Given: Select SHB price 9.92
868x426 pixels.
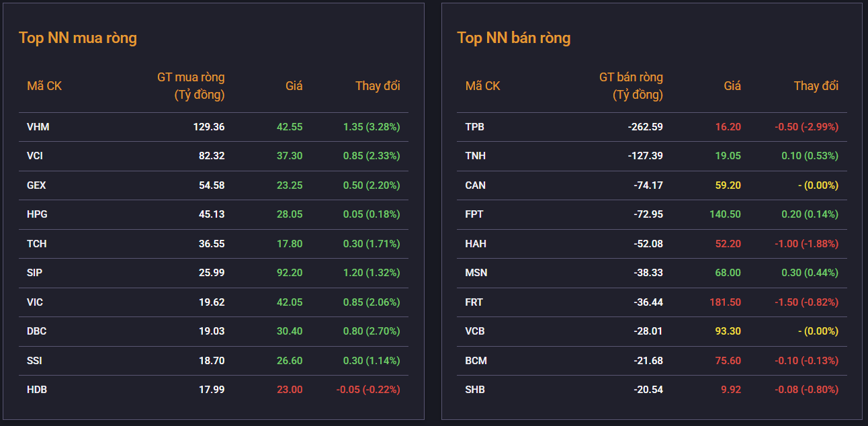Looking at the screenshot, I should (x=730, y=390).
